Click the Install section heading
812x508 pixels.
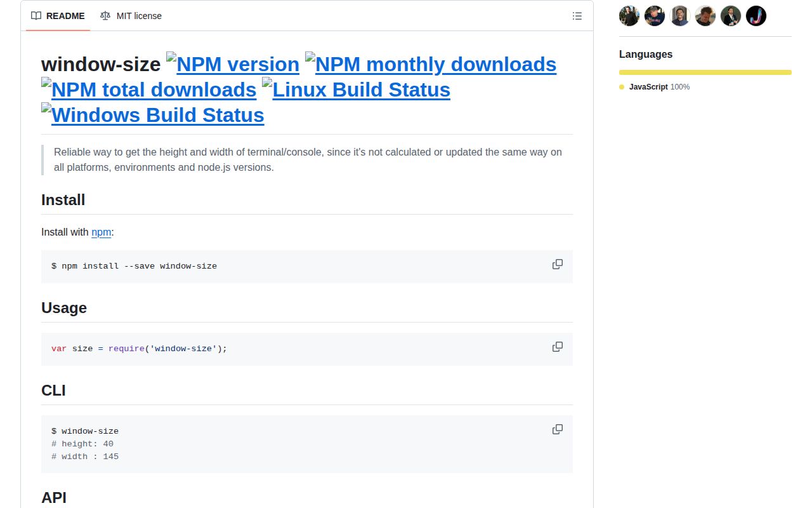(x=63, y=200)
